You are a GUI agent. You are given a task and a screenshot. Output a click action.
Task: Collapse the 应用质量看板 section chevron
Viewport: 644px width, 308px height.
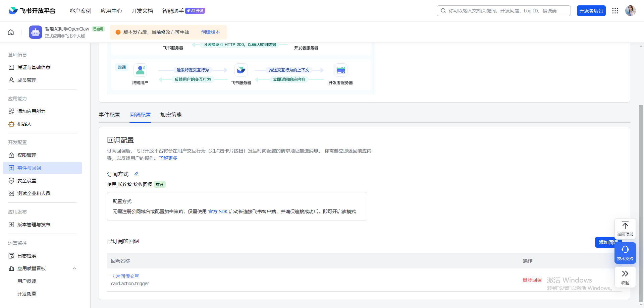pyautogui.click(x=74, y=268)
